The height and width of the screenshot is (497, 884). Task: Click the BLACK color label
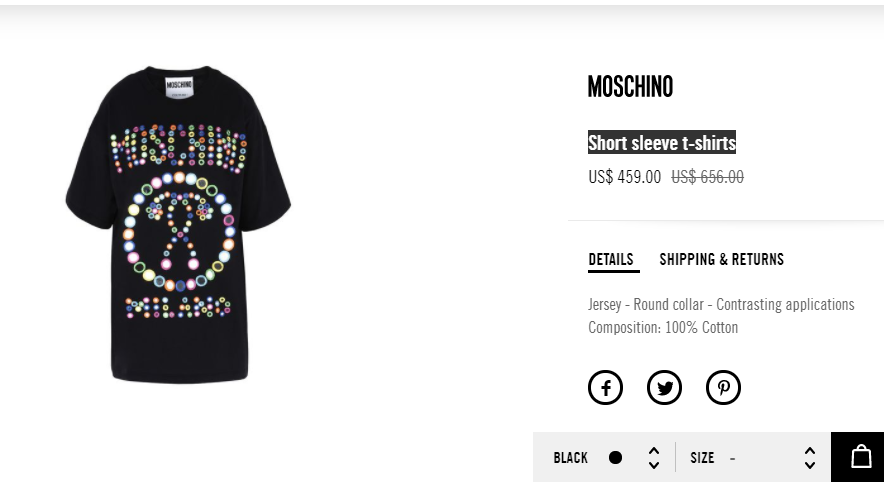pos(571,458)
